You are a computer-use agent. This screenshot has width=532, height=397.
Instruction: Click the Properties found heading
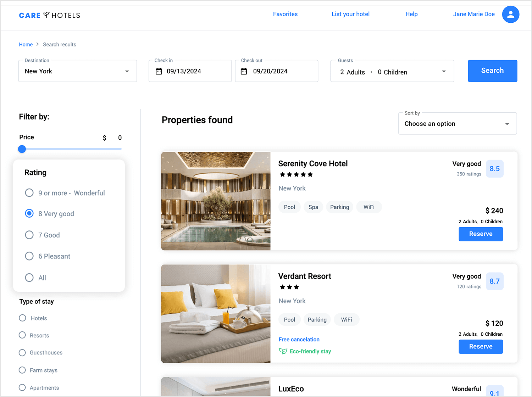(197, 120)
